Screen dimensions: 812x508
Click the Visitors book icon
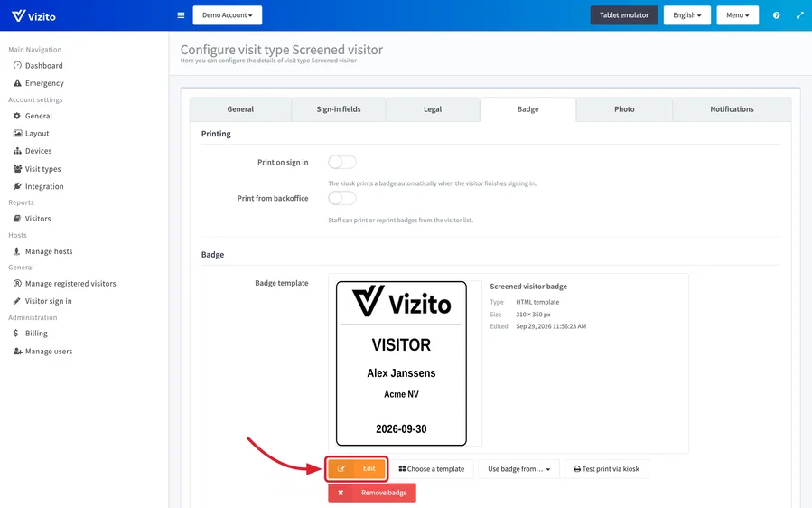(x=17, y=218)
